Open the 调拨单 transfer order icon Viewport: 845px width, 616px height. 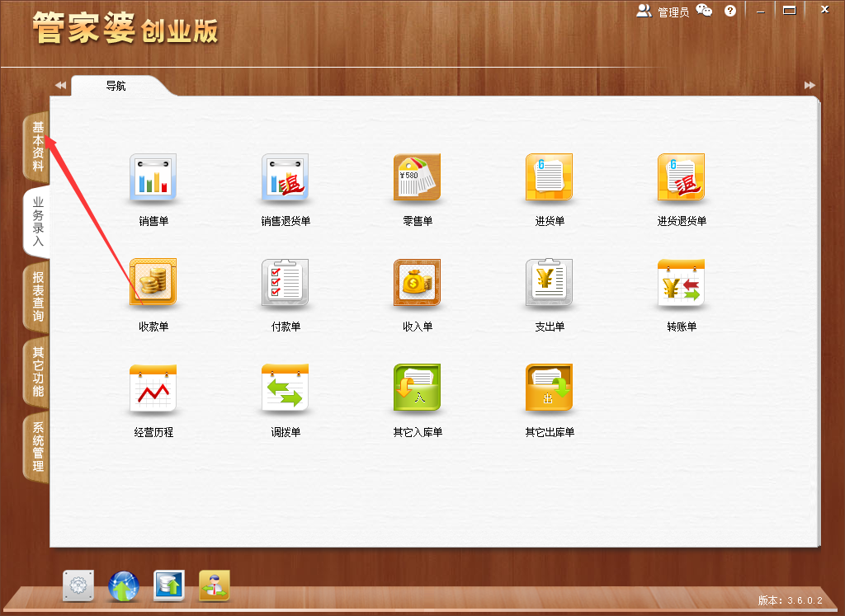[285, 388]
